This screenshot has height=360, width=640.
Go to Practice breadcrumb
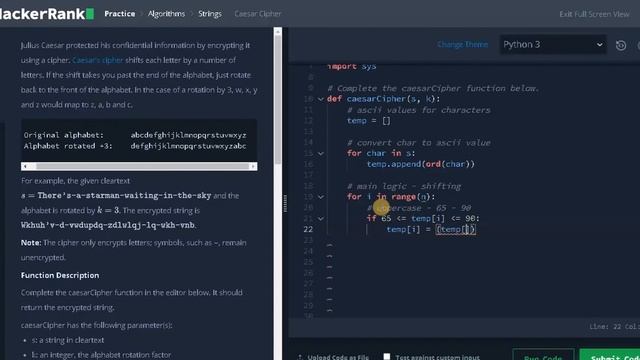coord(120,14)
